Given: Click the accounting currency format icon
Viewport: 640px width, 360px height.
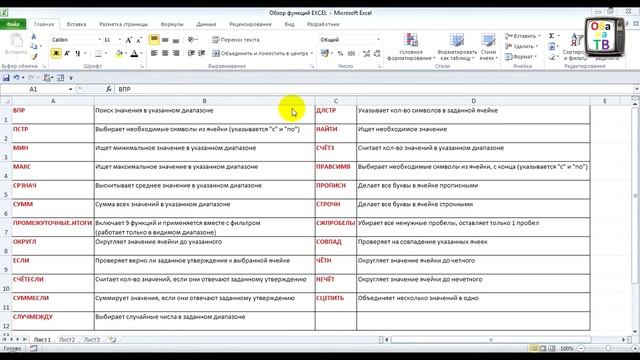Looking at the screenshot, I should point(325,53).
